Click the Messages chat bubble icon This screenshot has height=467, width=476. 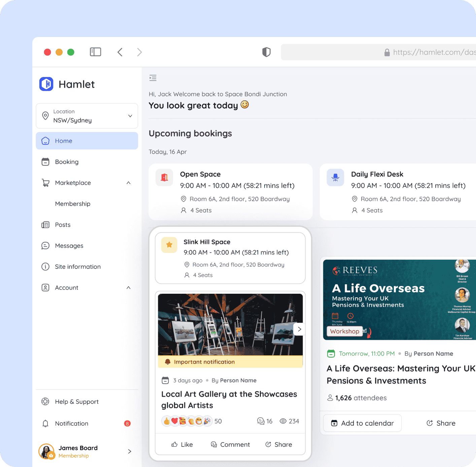(45, 246)
